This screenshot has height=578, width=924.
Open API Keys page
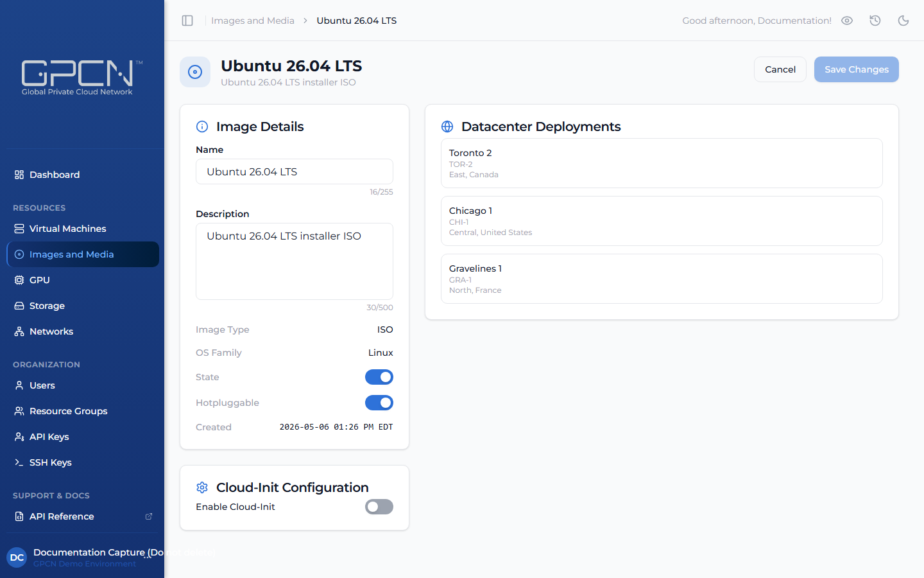83,437
